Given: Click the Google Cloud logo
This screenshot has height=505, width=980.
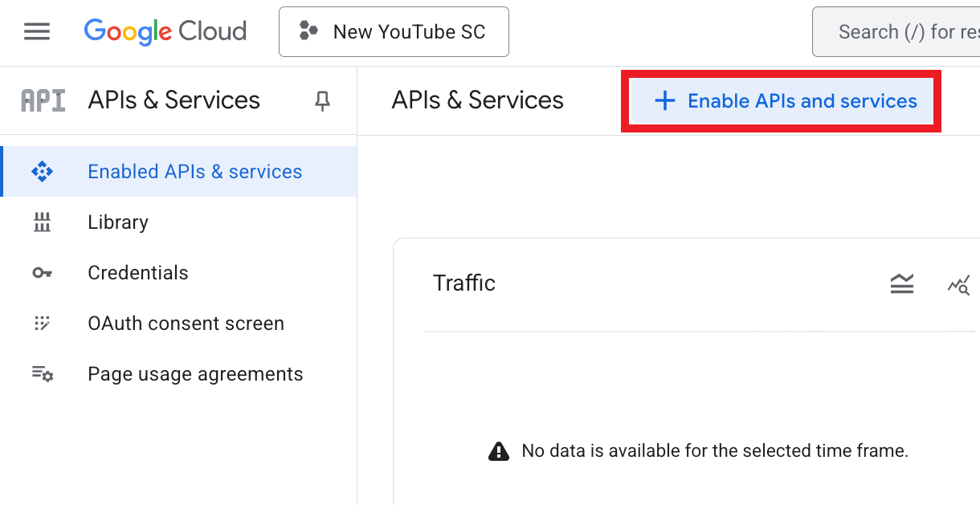Looking at the screenshot, I should 165,32.
